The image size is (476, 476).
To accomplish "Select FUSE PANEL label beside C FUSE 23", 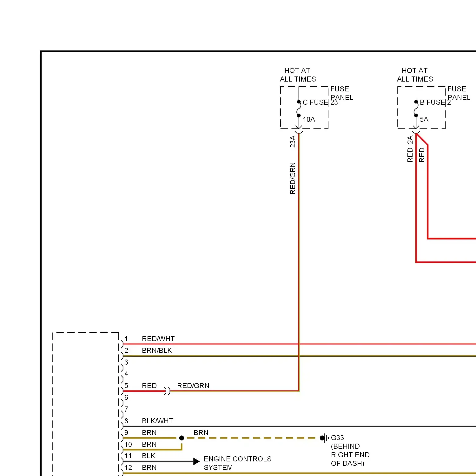I will [342, 93].
